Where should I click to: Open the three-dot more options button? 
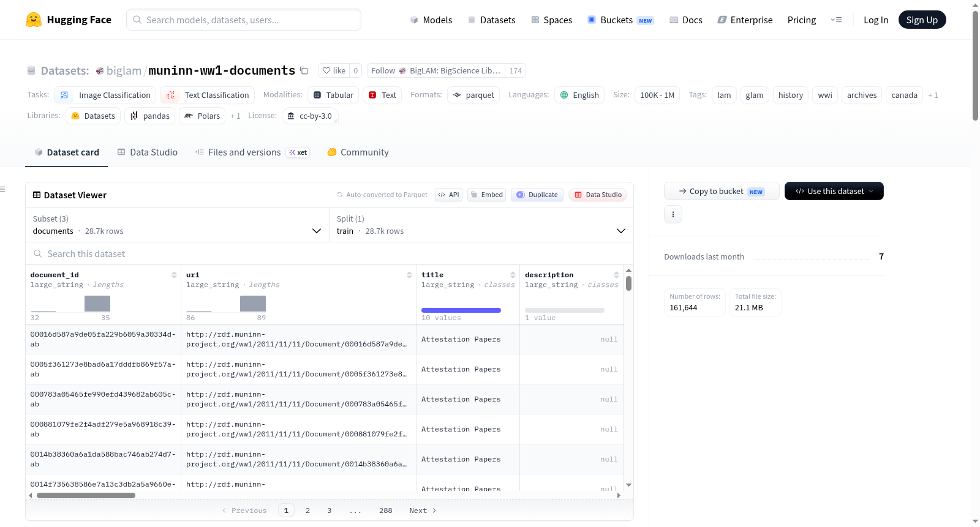[x=673, y=214]
